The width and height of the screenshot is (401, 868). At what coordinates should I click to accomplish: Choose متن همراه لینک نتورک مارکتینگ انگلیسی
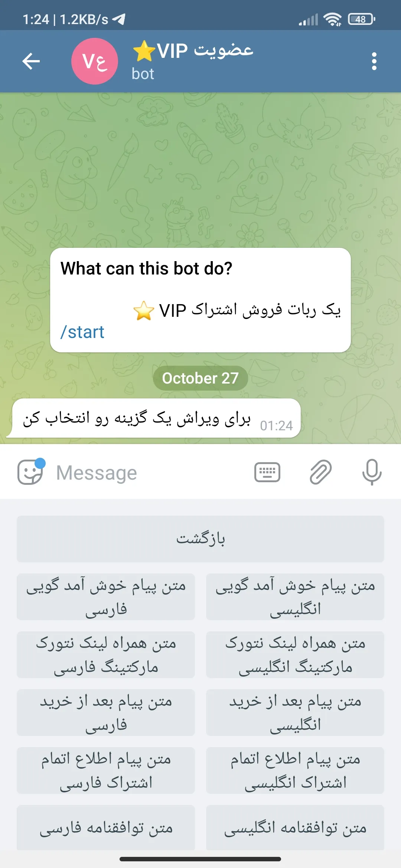pyautogui.click(x=295, y=655)
